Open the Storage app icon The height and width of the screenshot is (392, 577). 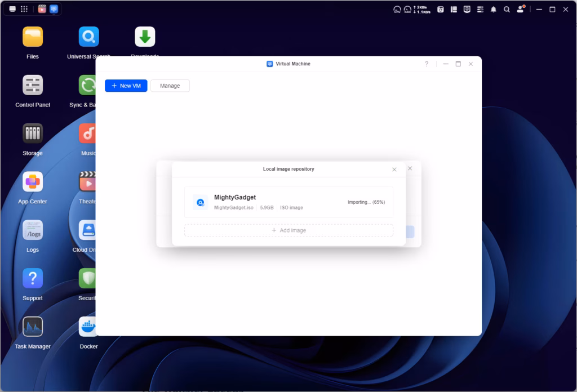33,134
